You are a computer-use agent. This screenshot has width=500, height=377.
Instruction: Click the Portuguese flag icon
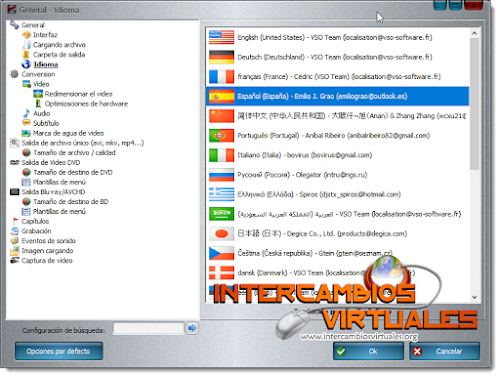(x=221, y=135)
